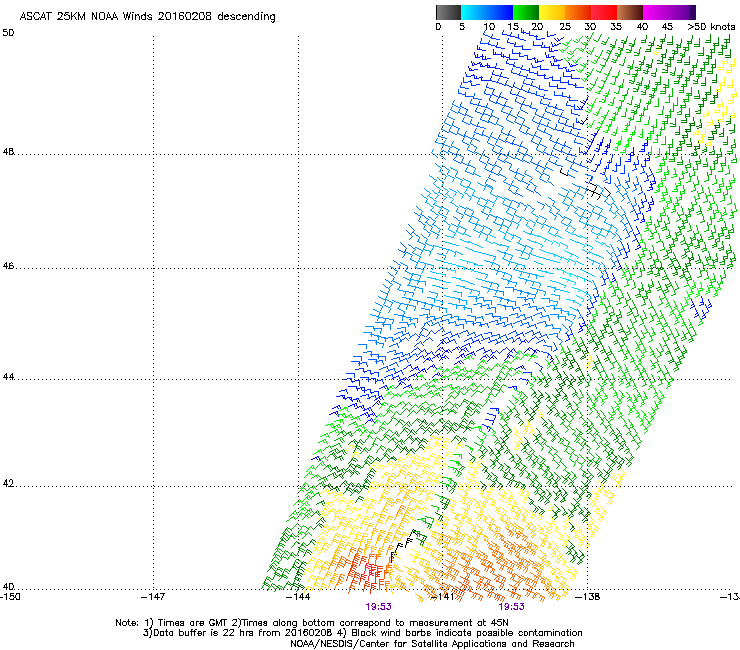Screen dimensions: 740x650
Task: Click the longitude label '-141'
Action: 443,597
